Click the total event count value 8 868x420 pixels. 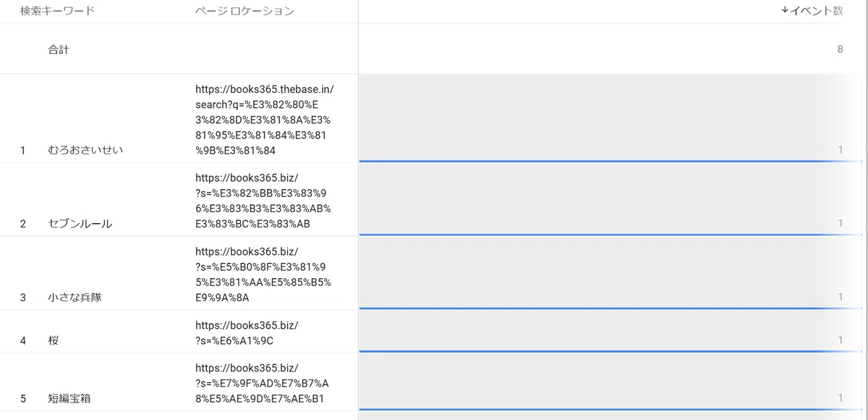(x=840, y=49)
